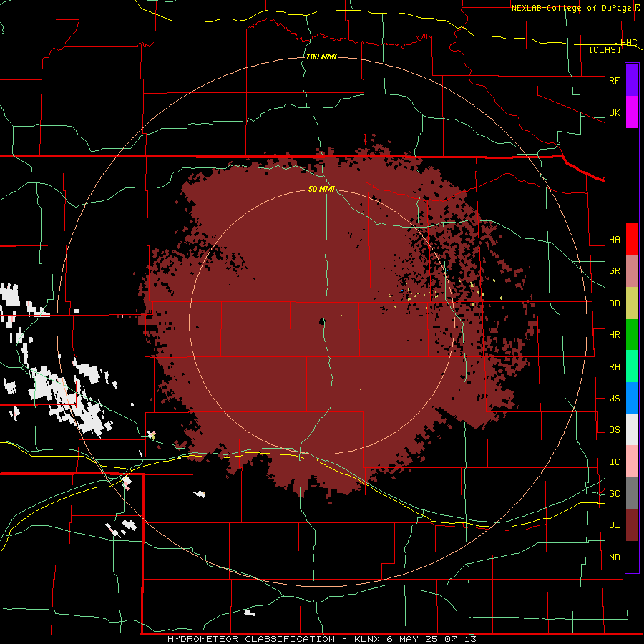Click the BD legend label
The image size is (644, 644).
point(614,303)
